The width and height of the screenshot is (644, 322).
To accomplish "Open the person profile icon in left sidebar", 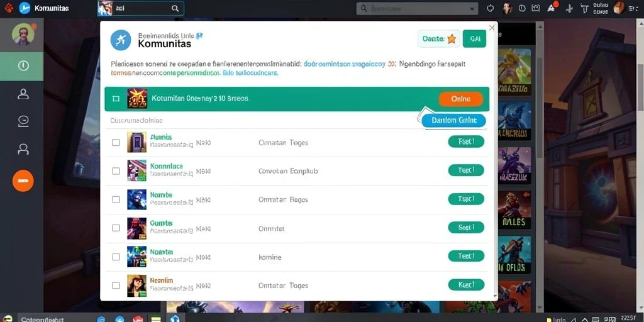I will point(23,94).
